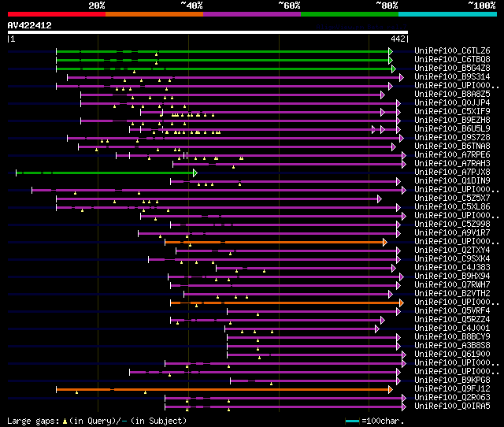The width and height of the screenshot is (504, 427).
Task: Open hit UniRef100_C6TBQ8
Action: (x=452, y=60)
